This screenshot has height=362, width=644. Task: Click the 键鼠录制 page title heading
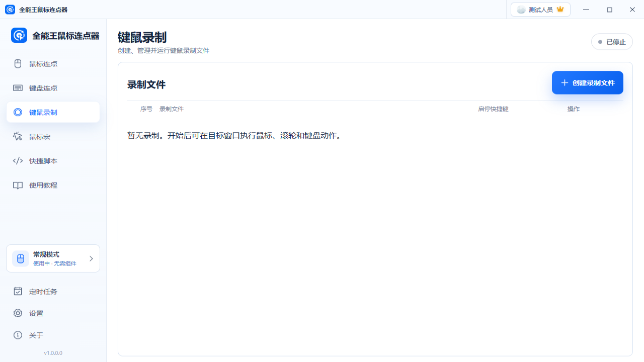[142, 37]
